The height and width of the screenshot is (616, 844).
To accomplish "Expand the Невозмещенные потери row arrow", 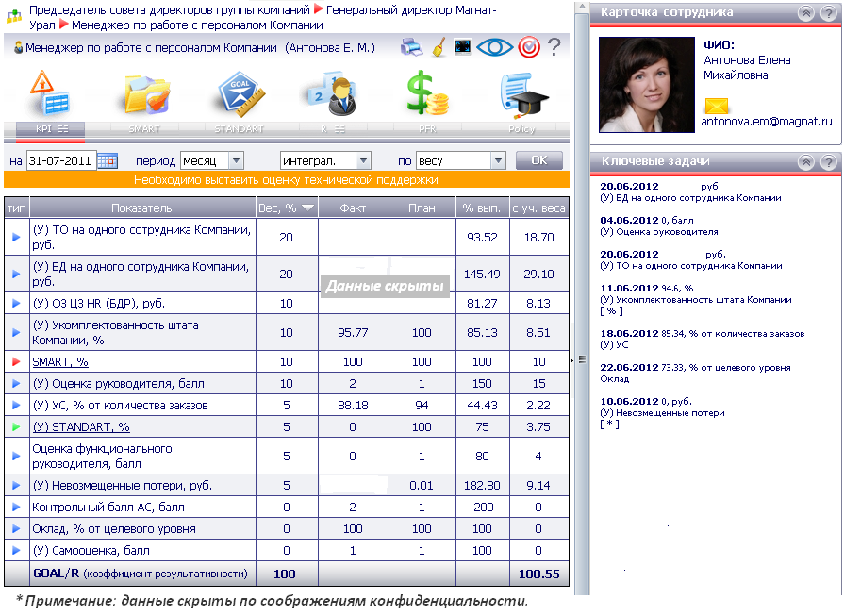I will click(x=16, y=486).
